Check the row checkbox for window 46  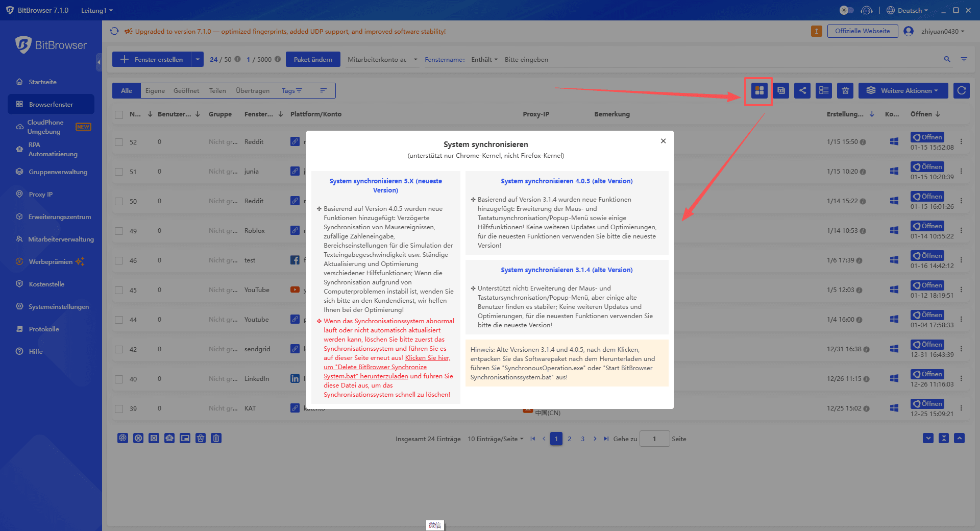(x=119, y=260)
